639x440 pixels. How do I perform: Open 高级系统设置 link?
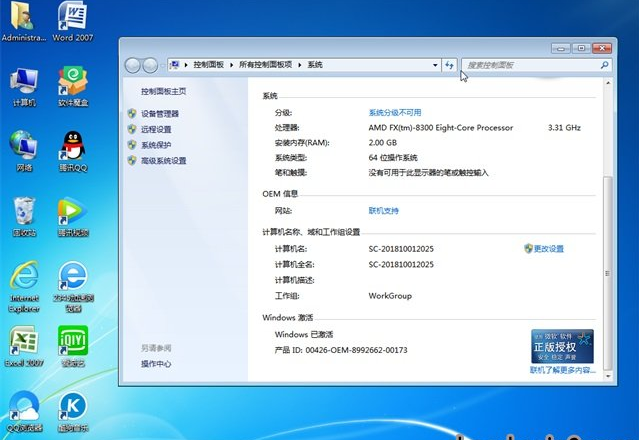pos(163,161)
